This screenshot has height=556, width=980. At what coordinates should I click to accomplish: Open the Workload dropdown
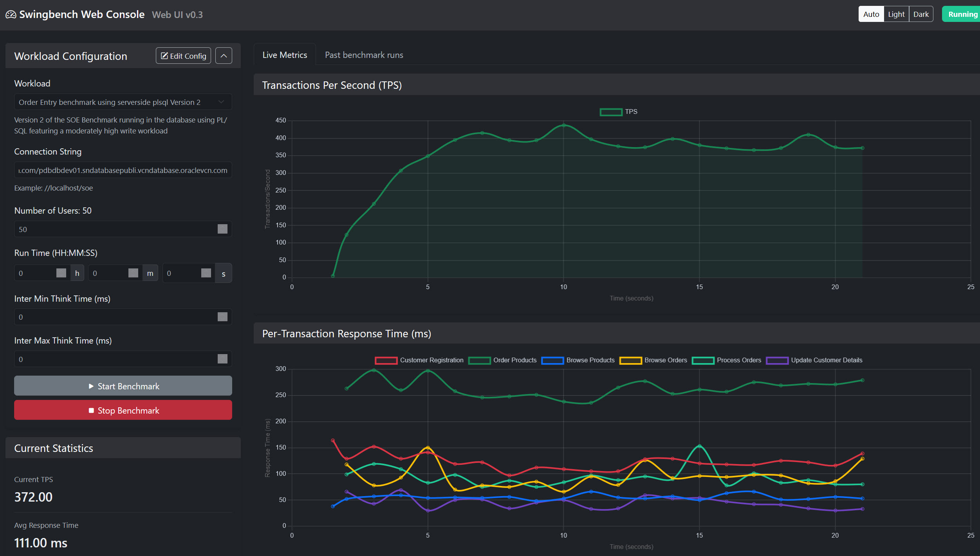[x=123, y=102]
